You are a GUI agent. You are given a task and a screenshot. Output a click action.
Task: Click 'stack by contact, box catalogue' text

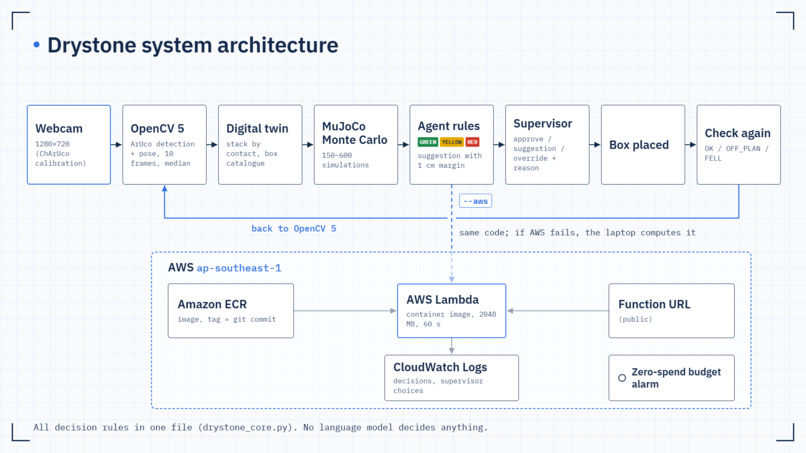[252, 154]
